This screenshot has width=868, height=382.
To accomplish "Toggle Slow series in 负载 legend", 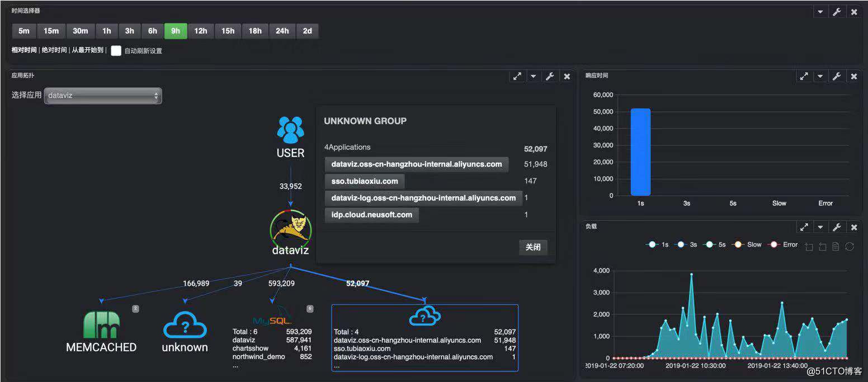I will tap(747, 244).
